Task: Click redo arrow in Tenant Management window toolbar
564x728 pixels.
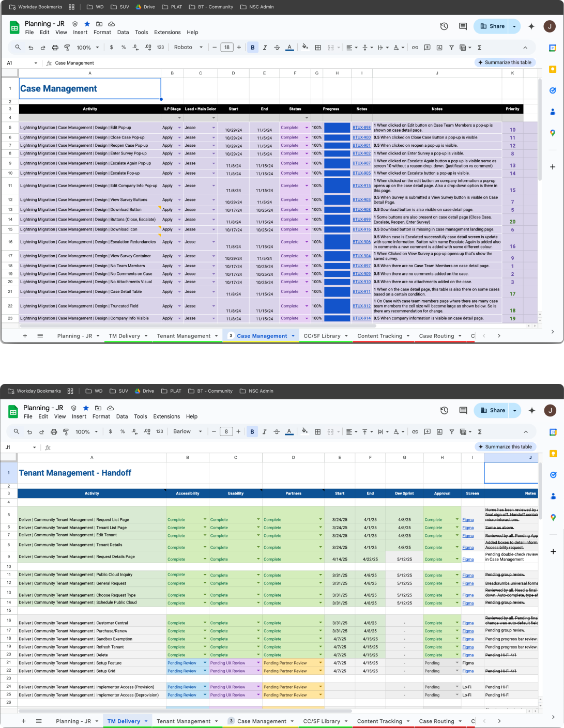Action: (x=41, y=432)
